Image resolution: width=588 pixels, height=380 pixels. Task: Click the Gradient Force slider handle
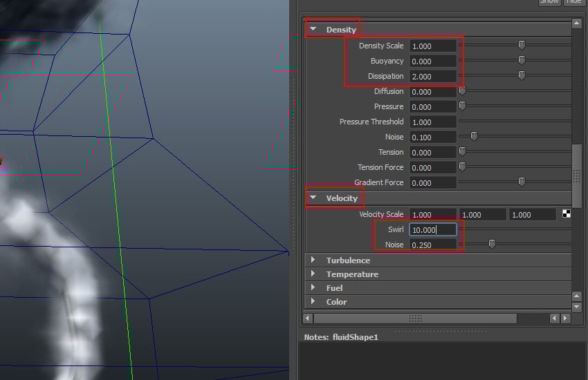tap(522, 182)
